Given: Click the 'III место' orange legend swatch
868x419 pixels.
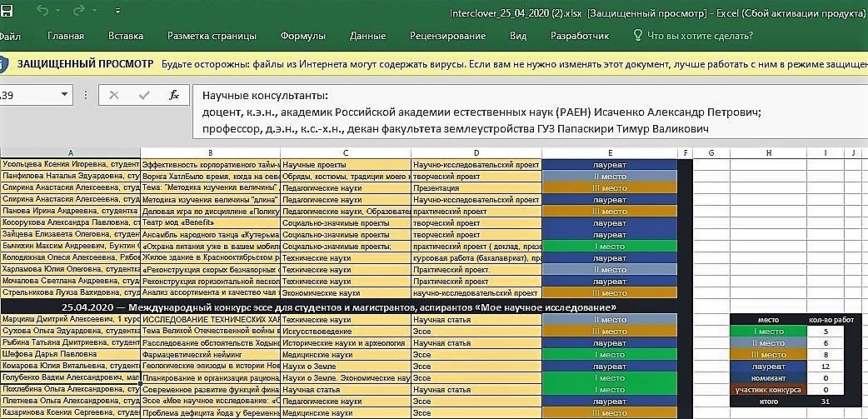Looking at the screenshot, I should [768, 354].
